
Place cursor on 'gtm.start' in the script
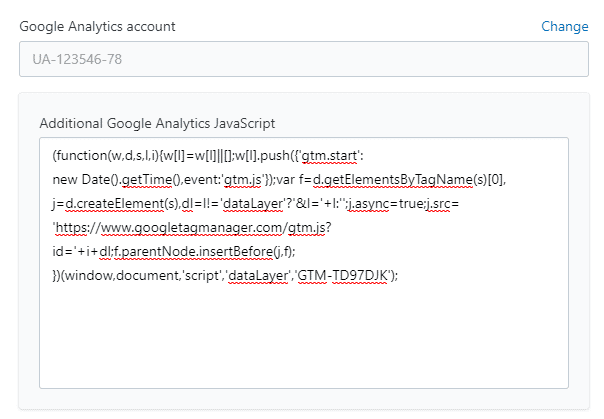329,156
